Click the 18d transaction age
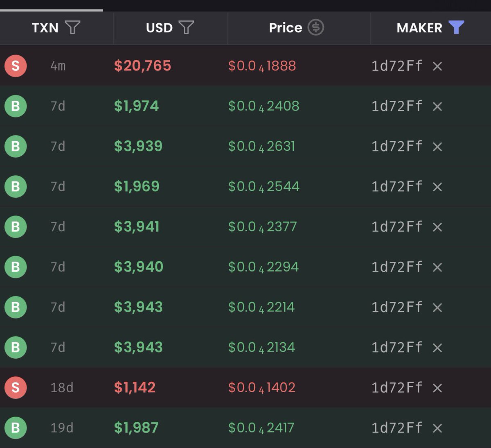Screen dimensions: 491x448 click(62, 387)
